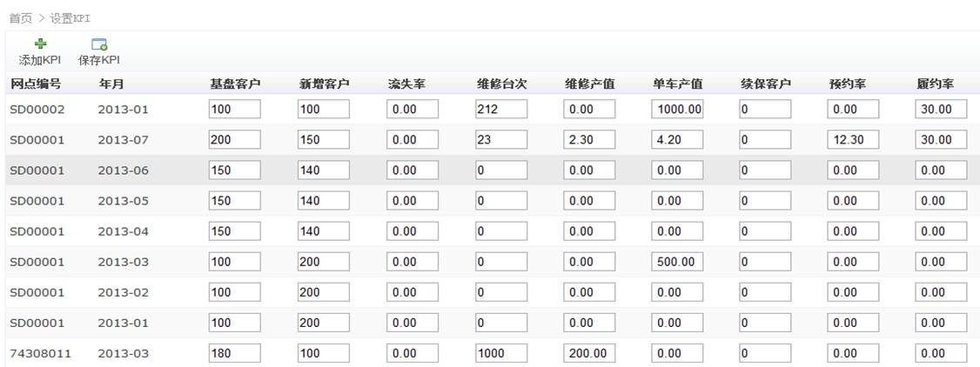Click the 保存KPI save icon
Viewport: 980px width, 367px height.
(98, 44)
